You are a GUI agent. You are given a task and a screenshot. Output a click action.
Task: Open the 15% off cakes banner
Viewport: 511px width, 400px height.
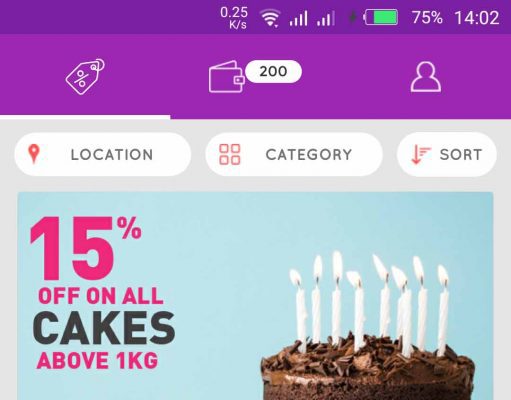point(255,296)
